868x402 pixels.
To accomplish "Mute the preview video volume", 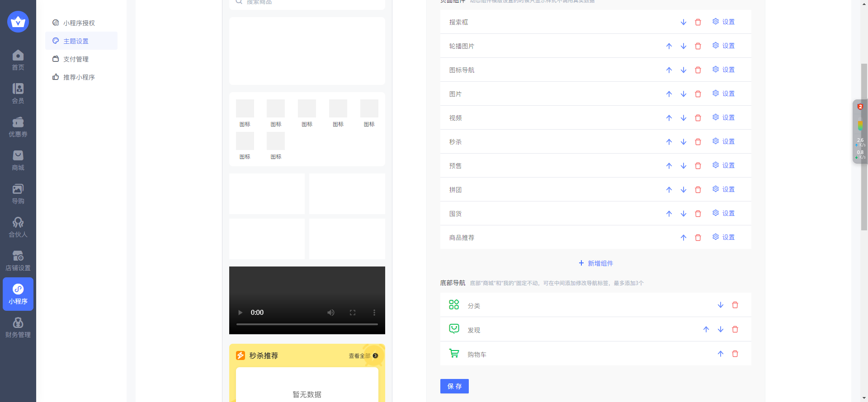I will click(331, 313).
